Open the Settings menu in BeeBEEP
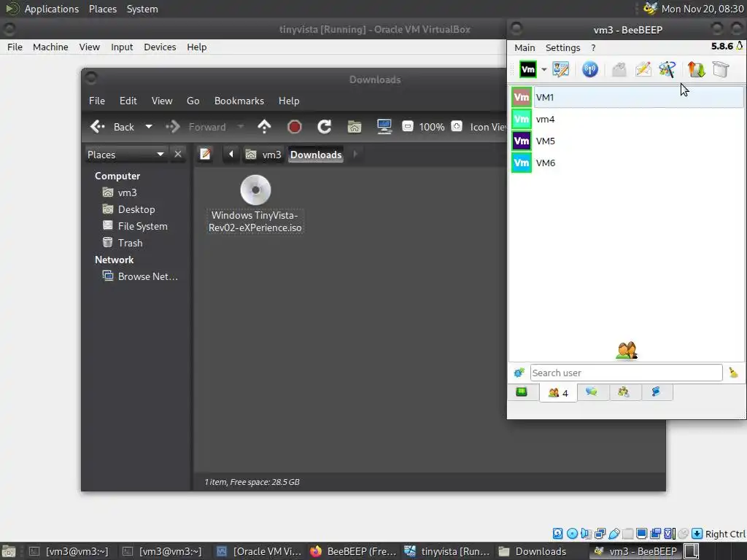Screen dimensions: 747x560 pyautogui.click(x=562, y=47)
